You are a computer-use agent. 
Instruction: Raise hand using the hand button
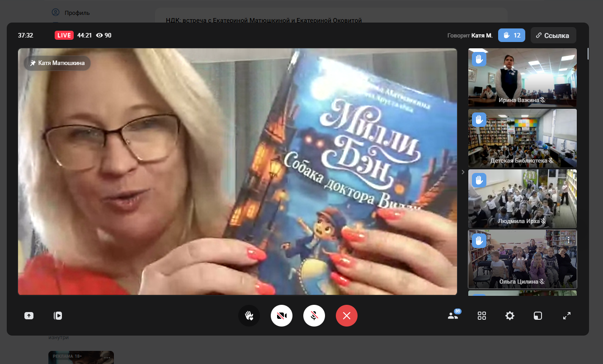(249, 316)
